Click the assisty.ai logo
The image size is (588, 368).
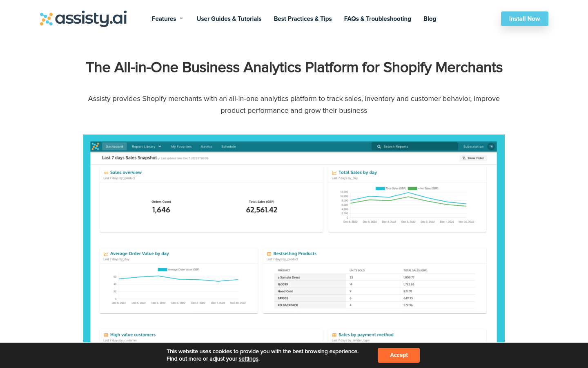point(83,18)
